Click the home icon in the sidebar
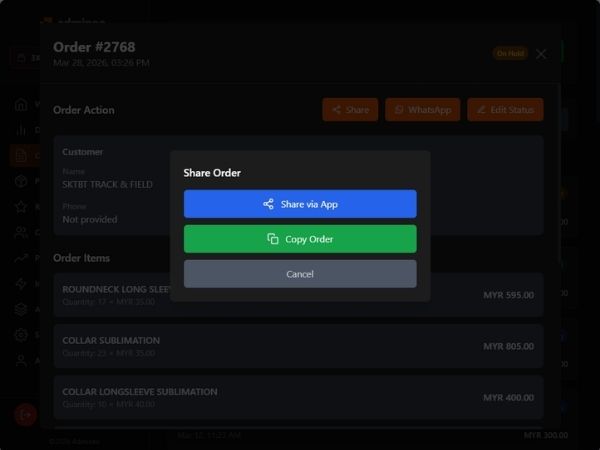The width and height of the screenshot is (600, 450). [x=21, y=104]
